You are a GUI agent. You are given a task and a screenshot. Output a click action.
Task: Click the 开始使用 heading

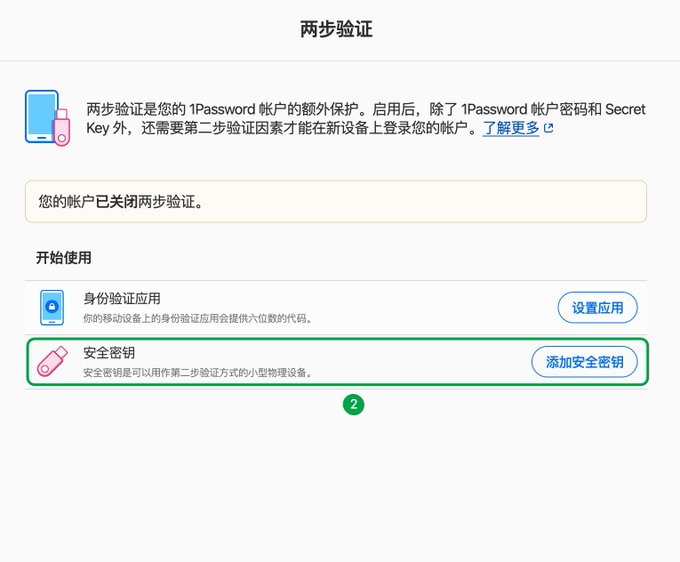pos(64,258)
